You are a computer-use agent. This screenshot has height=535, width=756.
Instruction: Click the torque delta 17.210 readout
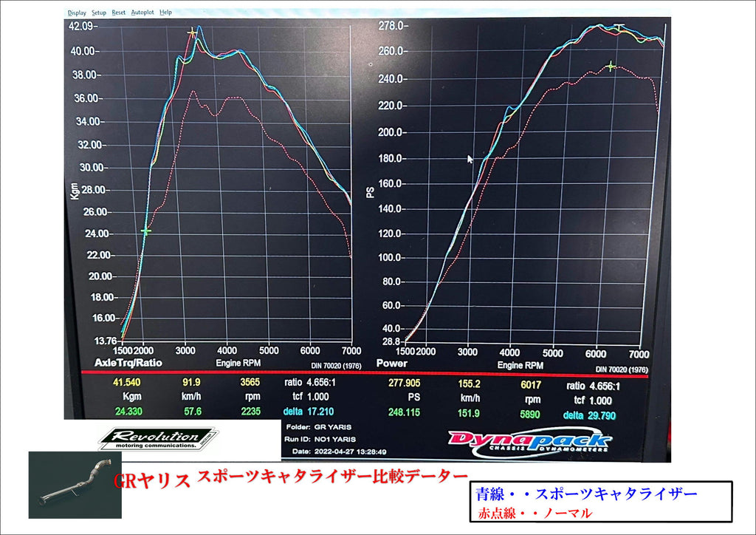(x=309, y=412)
